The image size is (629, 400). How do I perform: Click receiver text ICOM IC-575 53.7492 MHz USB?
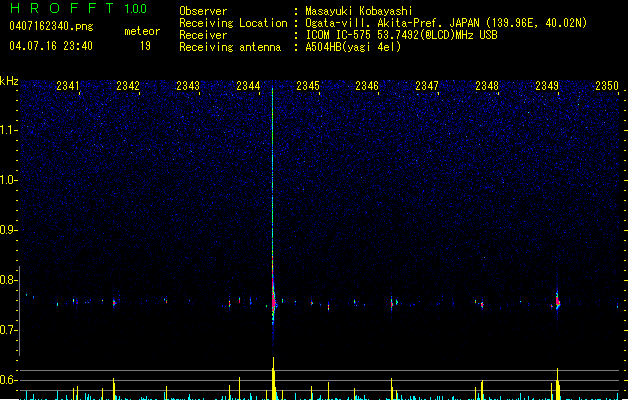click(x=401, y=35)
